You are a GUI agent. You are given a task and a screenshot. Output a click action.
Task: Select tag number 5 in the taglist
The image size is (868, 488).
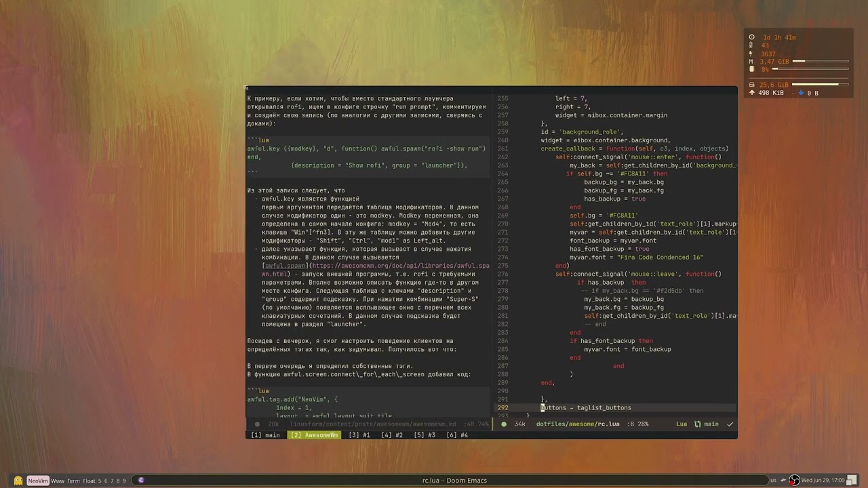(x=100, y=481)
